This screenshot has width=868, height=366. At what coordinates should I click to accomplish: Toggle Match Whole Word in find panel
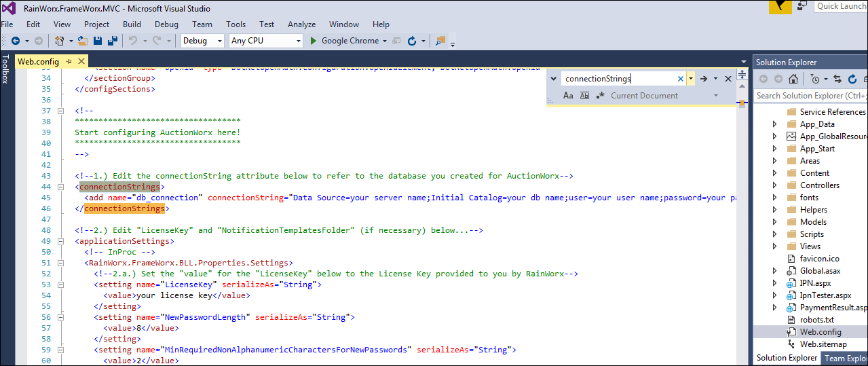coord(584,96)
